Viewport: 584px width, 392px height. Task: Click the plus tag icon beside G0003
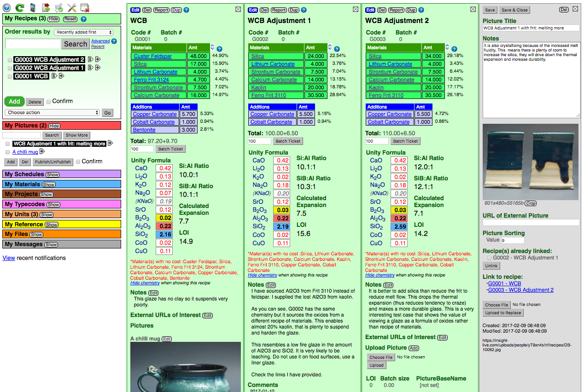click(x=98, y=59)
